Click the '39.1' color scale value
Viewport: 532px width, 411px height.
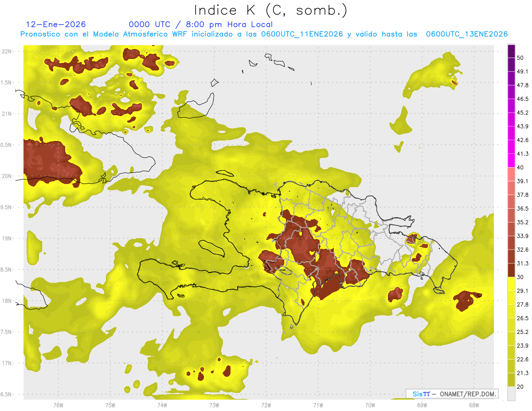point(523,181)
